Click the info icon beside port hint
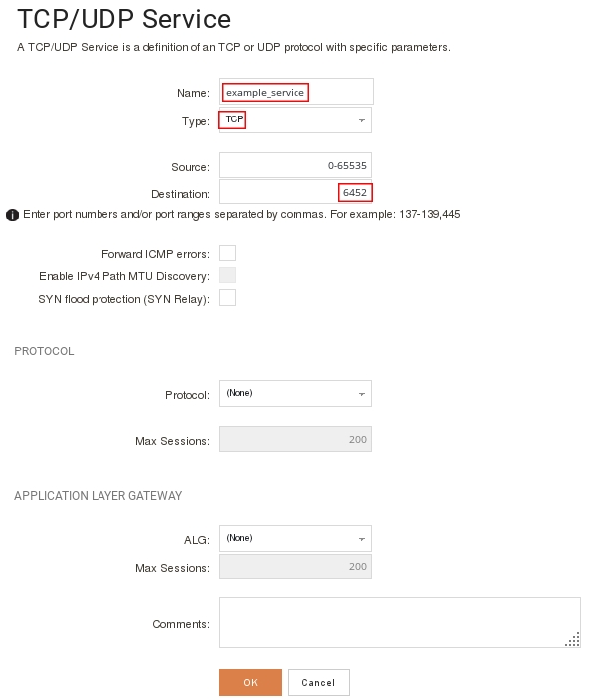The width and height of the screenshot is (592, 700). [x=12, y=215]
